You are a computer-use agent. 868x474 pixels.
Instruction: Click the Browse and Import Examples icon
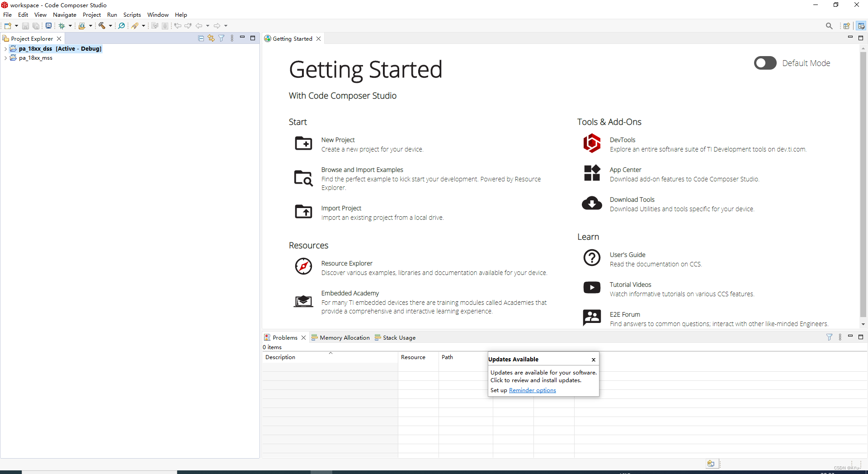(x=303, y=178)
